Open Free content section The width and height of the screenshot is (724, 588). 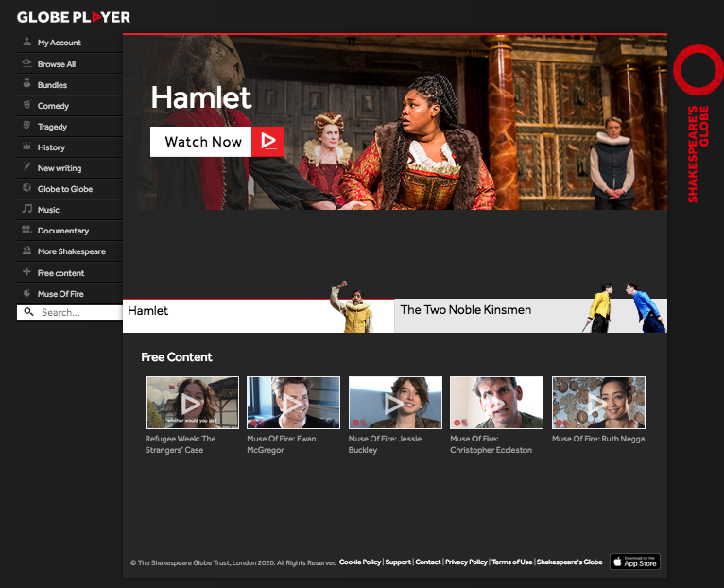[70, 273]
